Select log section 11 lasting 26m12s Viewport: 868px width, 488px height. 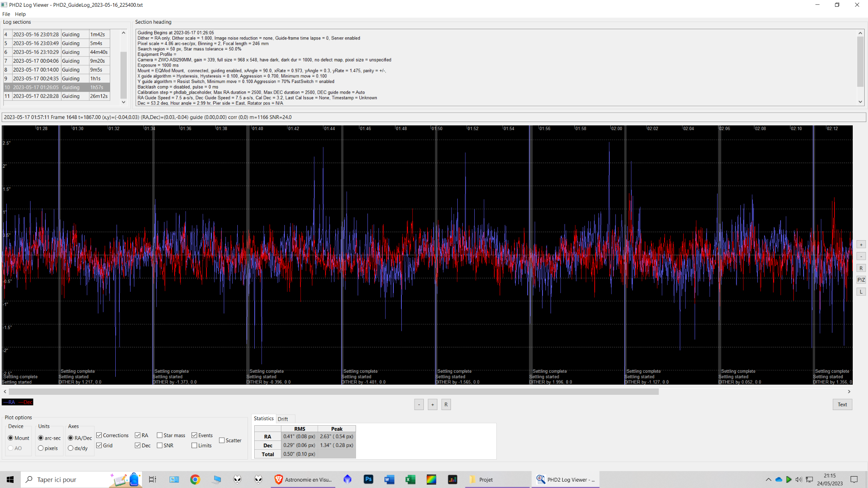tap(57, 96)
